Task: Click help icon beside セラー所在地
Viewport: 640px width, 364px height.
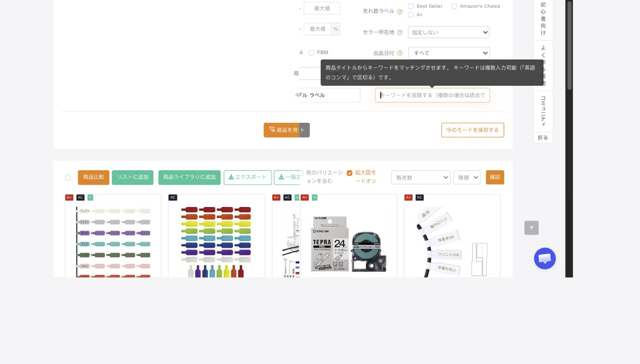Action: (400, 32)
